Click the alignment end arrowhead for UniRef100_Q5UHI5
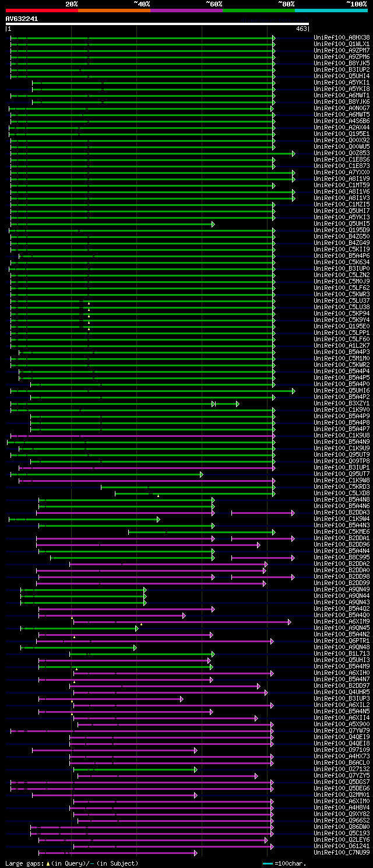Image resolution: width=373 pixels, height=868 pixels. coord(213,224)
